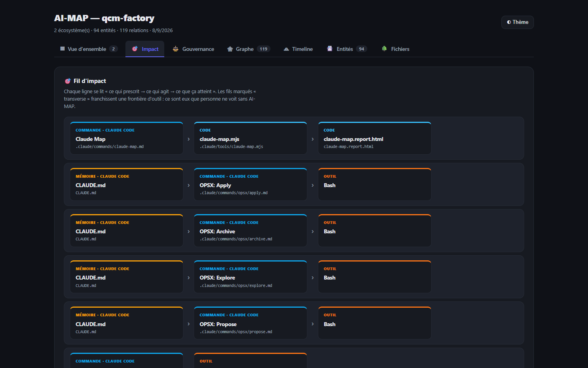Click chevron between claude-map.mjs and report.html

(x=312, y=139)
